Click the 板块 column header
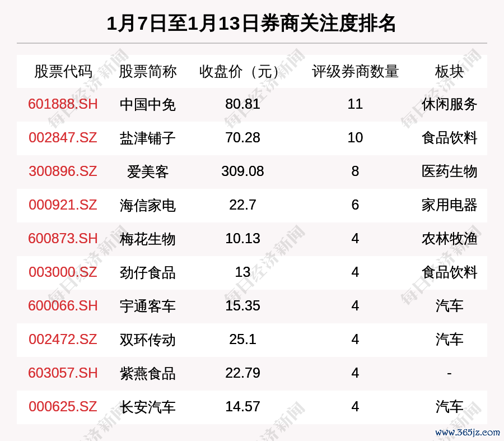 449,71
